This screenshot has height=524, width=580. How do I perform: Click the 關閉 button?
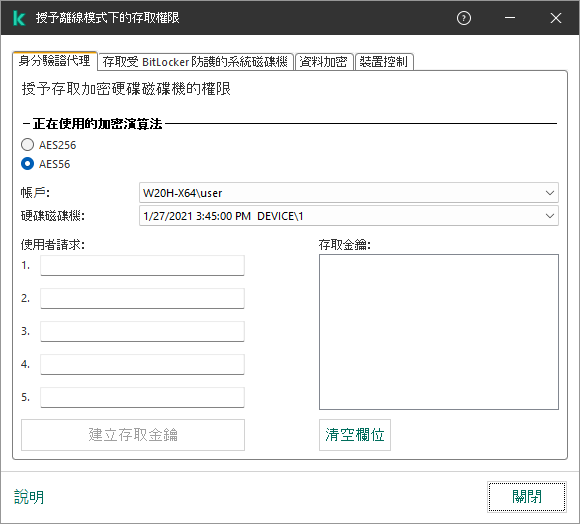pos(527,497)
